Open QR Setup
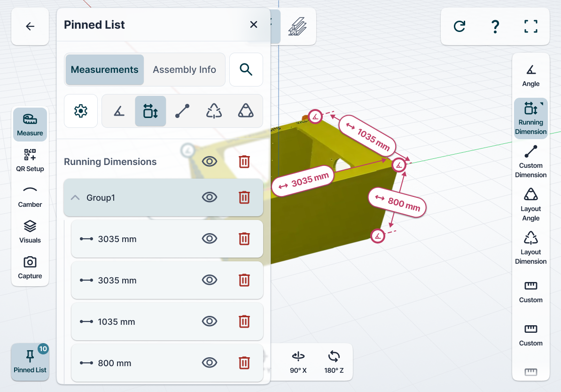This screenshot has width=561, height=392. pyautogui.click(x=30, y=160)
